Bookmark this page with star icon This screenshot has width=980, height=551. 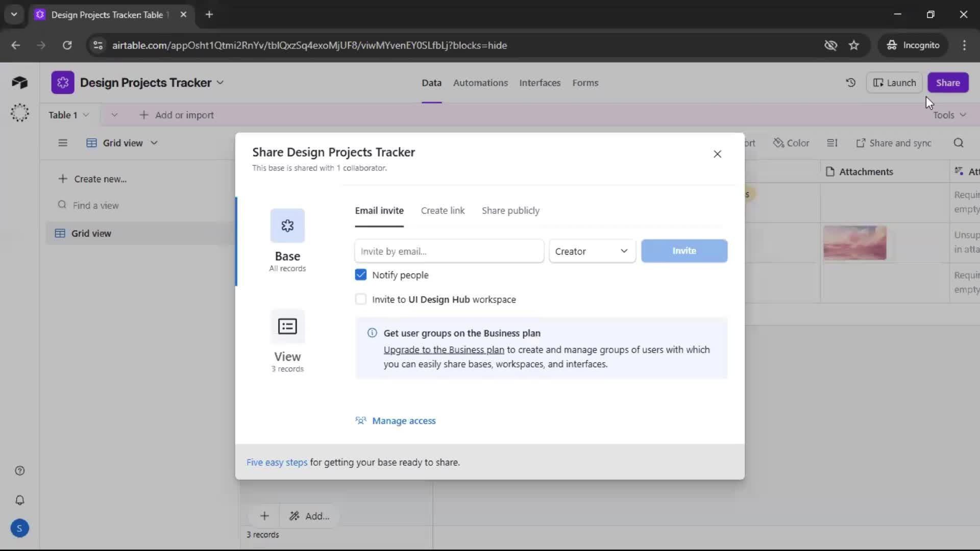(854, 45)
